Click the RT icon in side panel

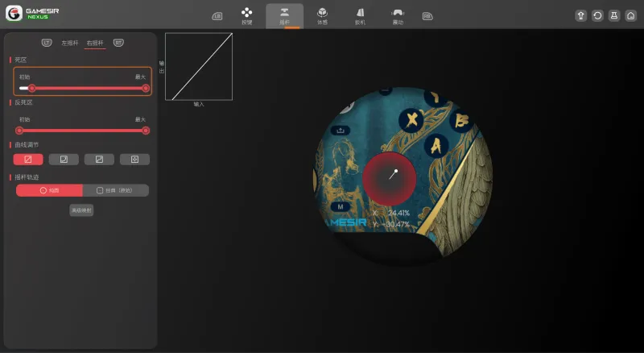(x=118, y=43)
